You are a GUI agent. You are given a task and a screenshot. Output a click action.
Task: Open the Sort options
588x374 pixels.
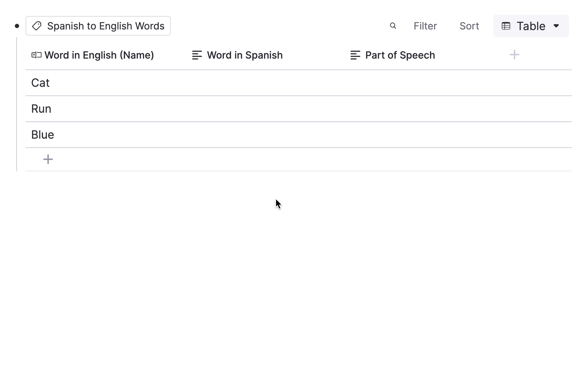469,26
